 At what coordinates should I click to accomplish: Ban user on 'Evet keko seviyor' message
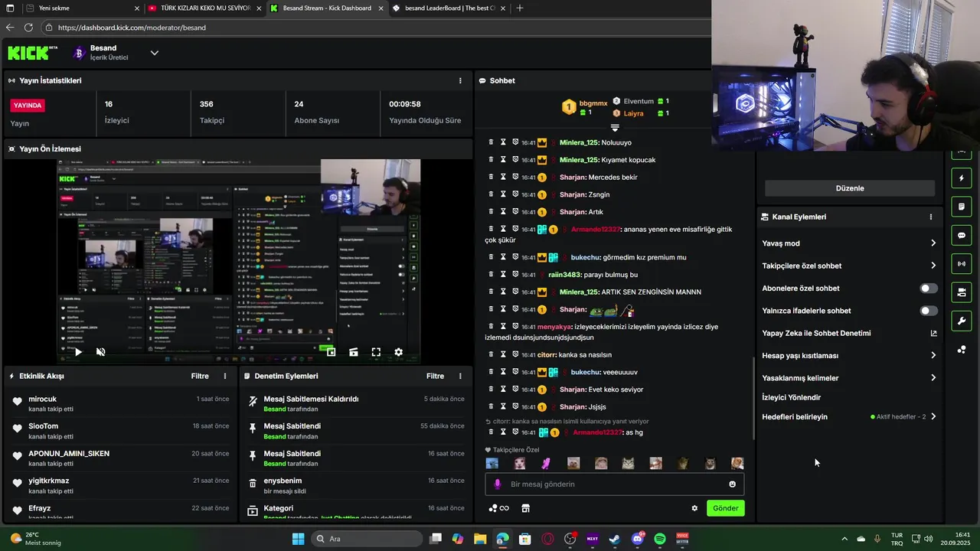point(515,389)
